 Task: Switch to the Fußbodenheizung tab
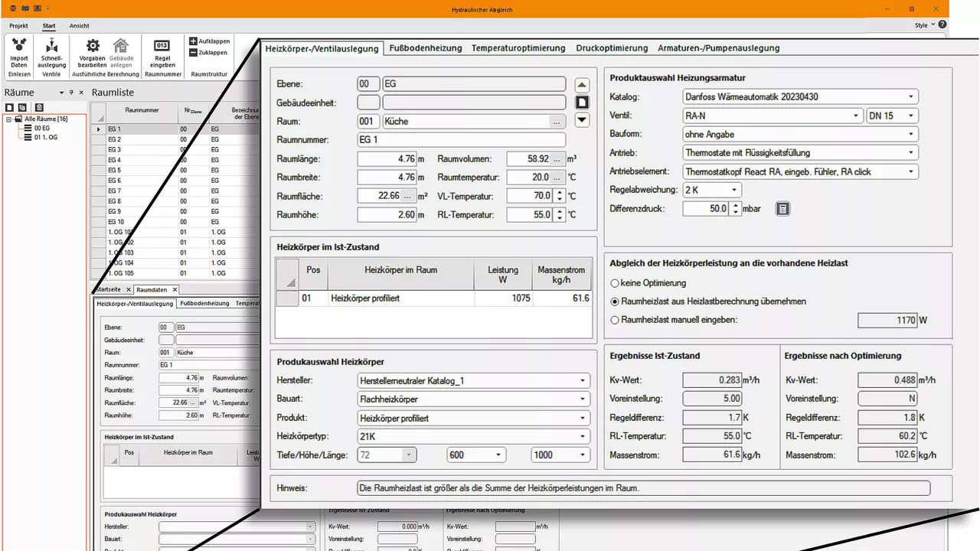[x=425, y=47]
